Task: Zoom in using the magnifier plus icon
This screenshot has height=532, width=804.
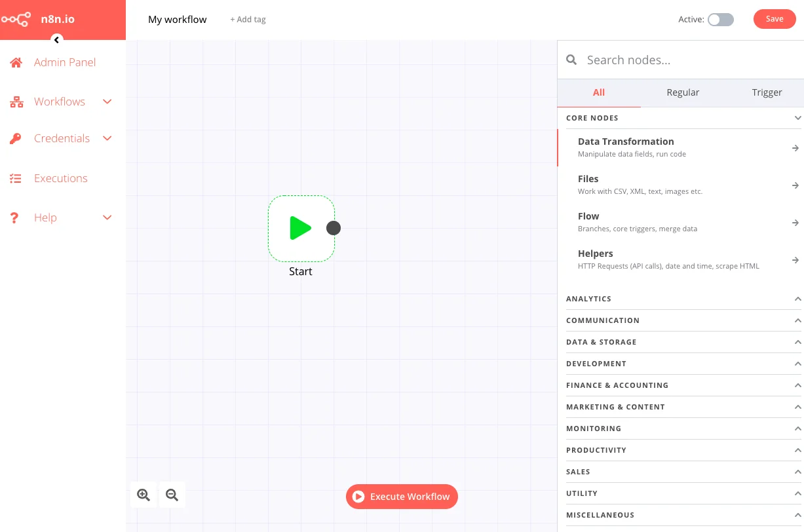Action: (x=143, y=495)
